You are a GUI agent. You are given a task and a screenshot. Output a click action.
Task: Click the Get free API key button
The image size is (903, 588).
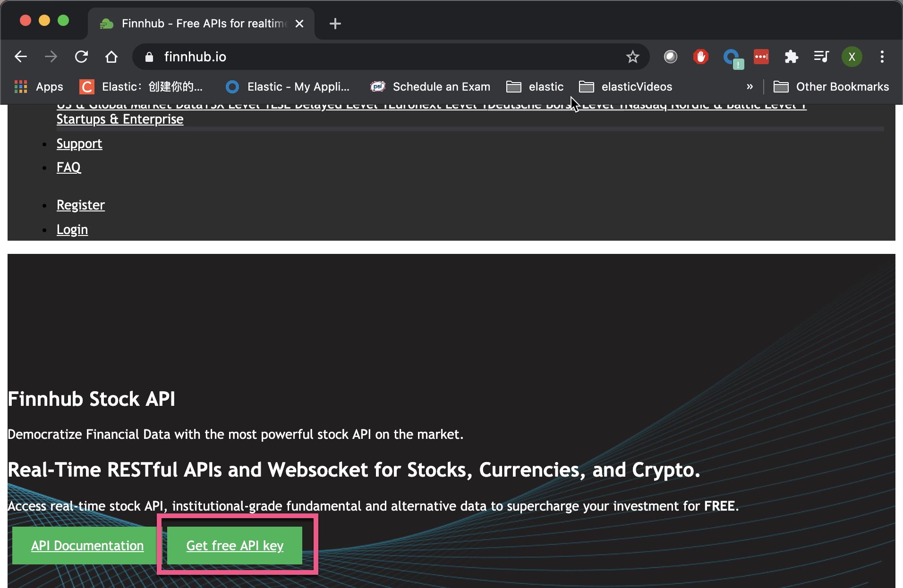coord(235,546)
